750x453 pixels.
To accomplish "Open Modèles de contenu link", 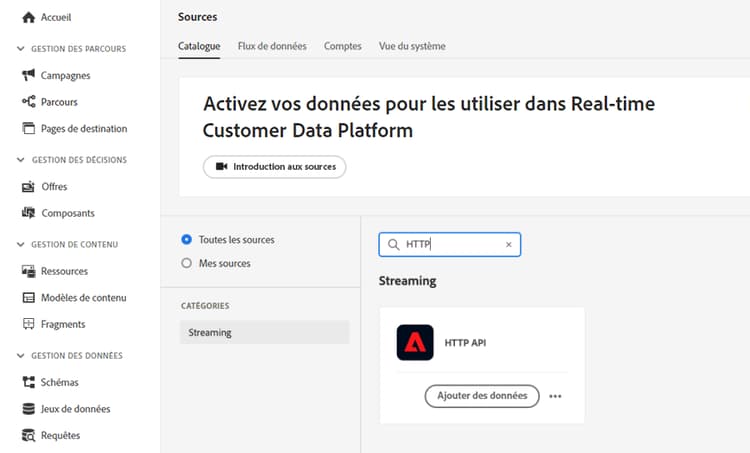I will 84,298.
